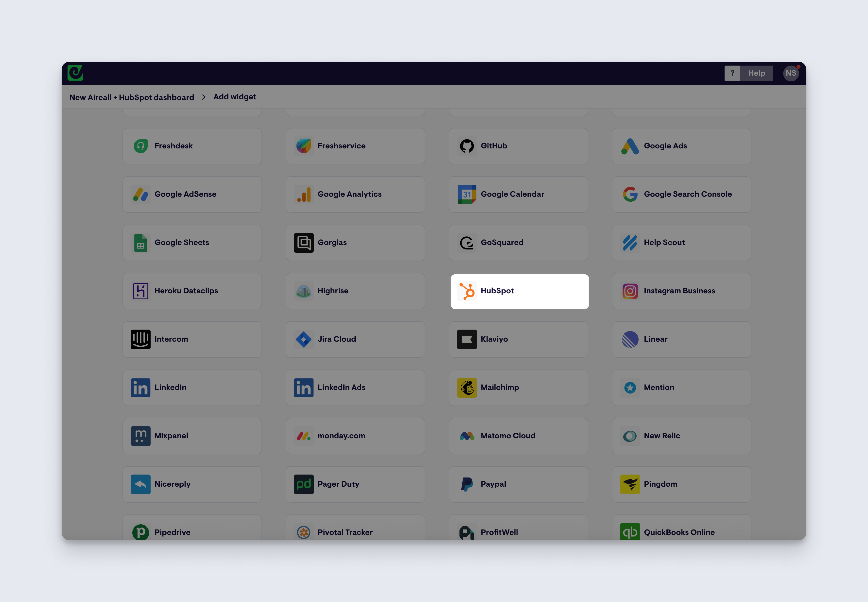Choose the Google Analytics label
The width and height of the screenshot is (868, 602).
coord(349,194)
